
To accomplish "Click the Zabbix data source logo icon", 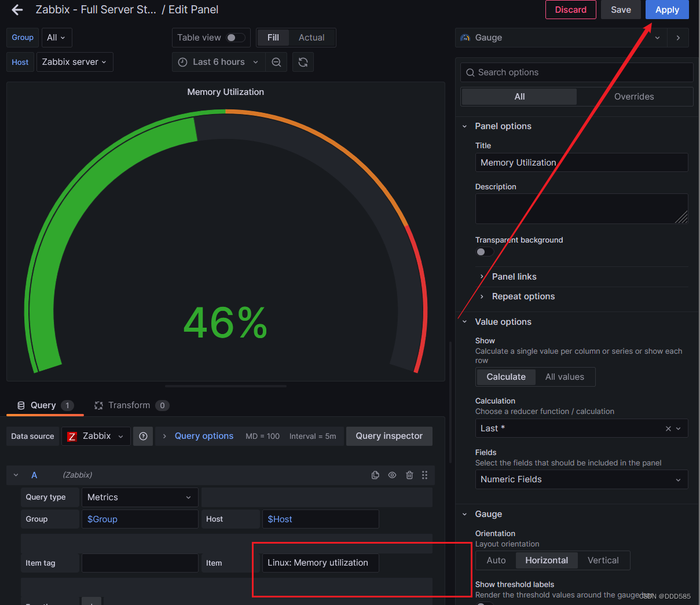I will 72,437.
